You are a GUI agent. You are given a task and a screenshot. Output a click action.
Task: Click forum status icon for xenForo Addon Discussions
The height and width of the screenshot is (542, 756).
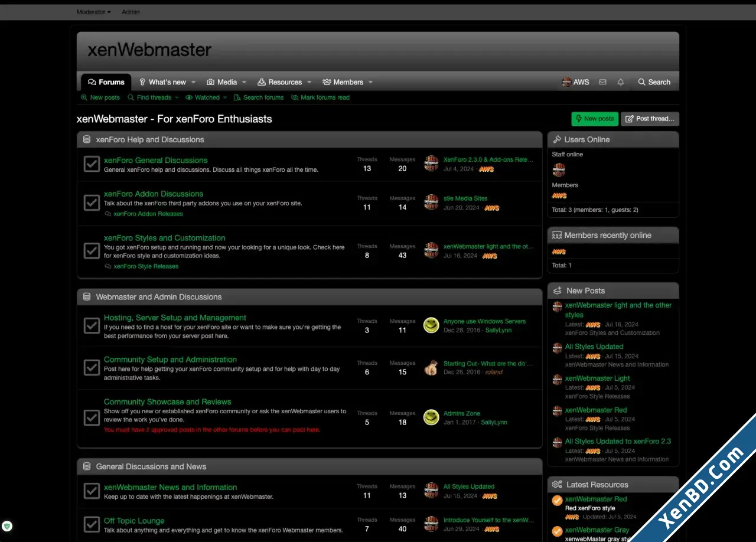pyautogui.click(x=92, y=203)
